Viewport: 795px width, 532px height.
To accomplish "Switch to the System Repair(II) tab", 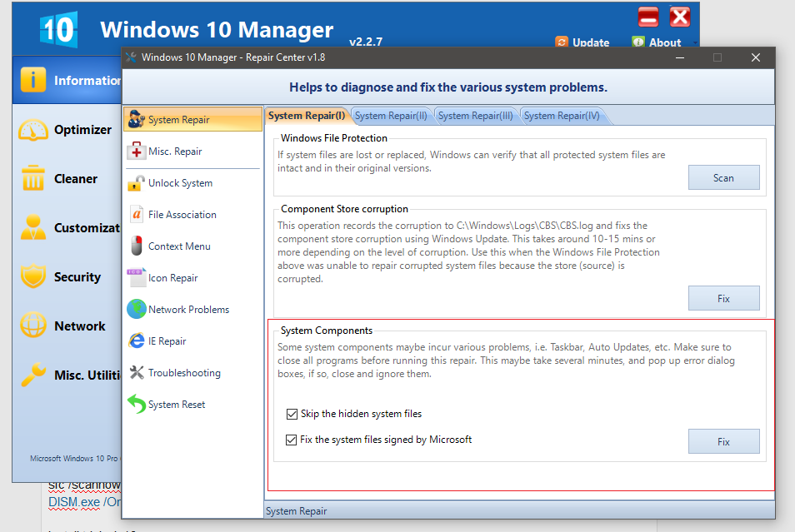I will tap(390, 116).
